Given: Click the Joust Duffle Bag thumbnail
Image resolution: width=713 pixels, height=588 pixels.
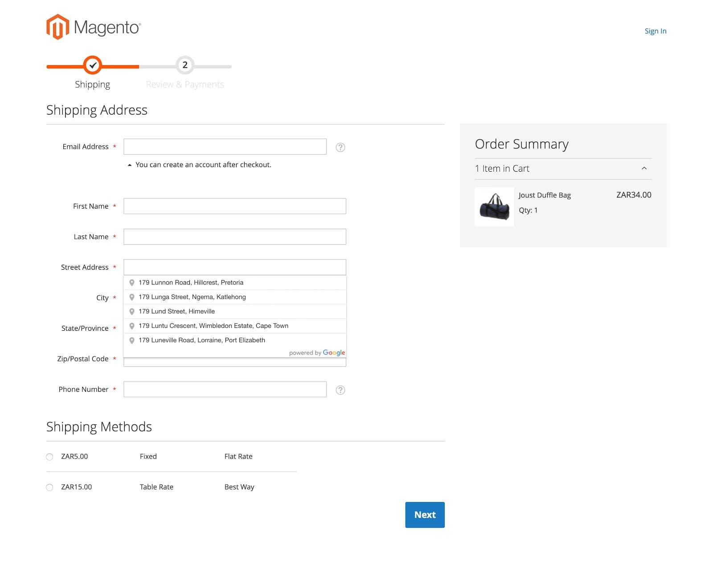Looking at the screenshot, I should coord(494,206).
